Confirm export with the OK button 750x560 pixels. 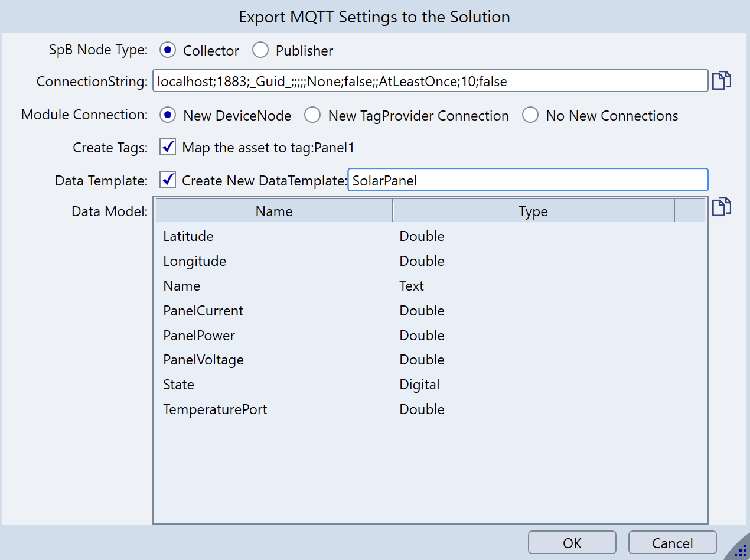point(572,543)
